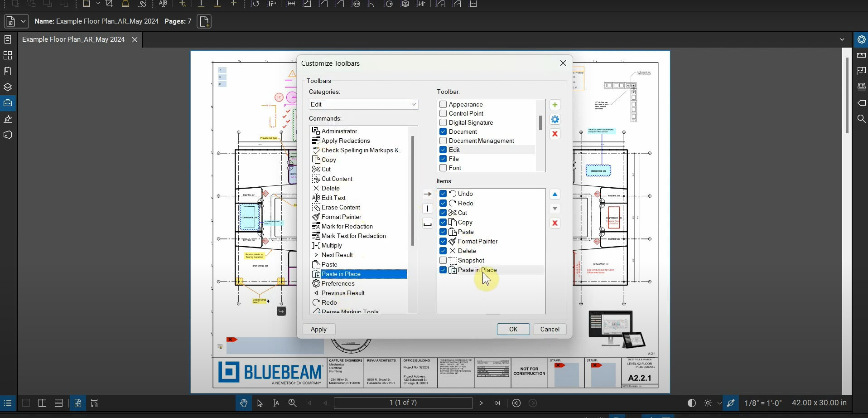Open the file type dropdown next to Name
This screenshot has width=868, height=418.
(24, 21)
